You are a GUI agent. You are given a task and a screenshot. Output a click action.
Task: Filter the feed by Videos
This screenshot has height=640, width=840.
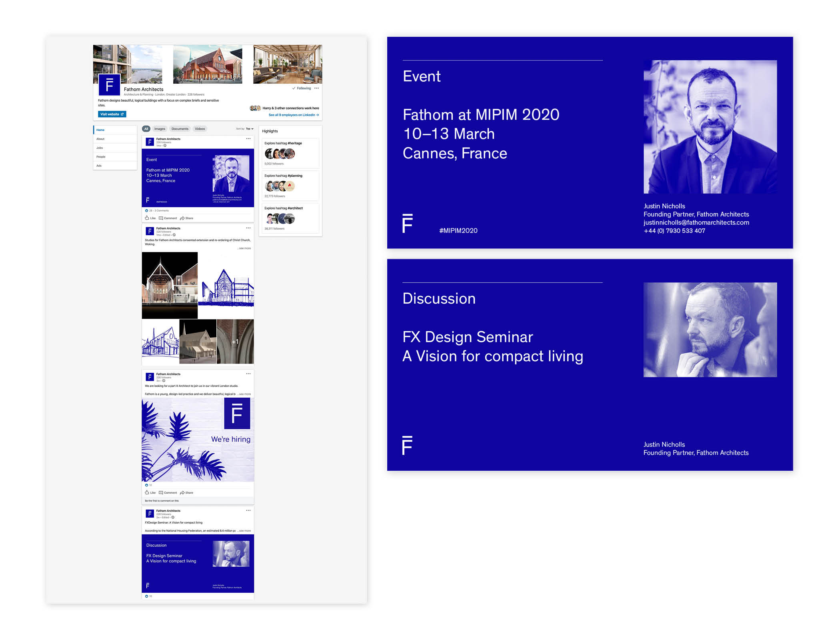coord(200,129)
